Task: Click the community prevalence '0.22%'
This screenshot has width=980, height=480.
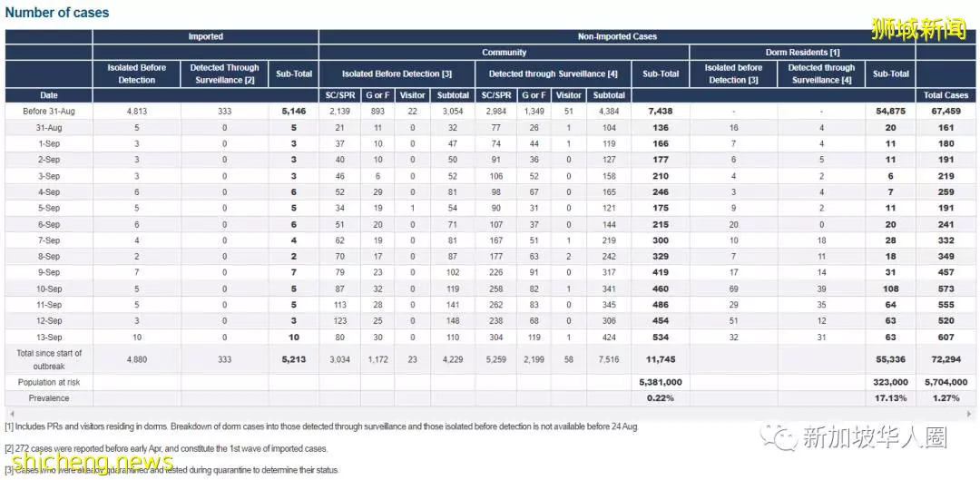Action: [x=660, y=398]
